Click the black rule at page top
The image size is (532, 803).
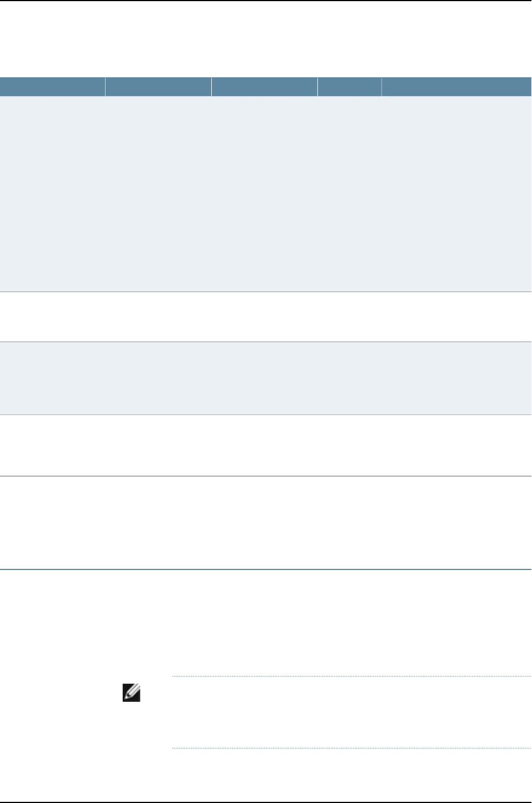(266, 1)
